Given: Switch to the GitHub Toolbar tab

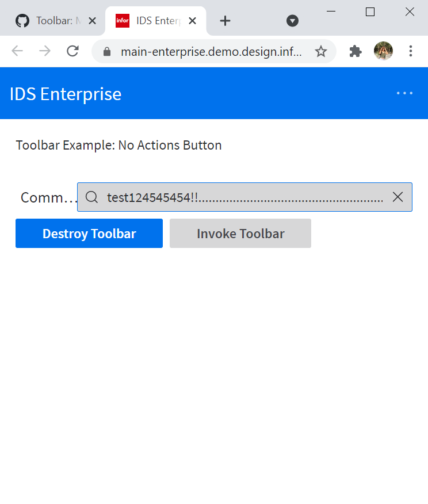Looking at the screenshot, I should (x=56, y=21).
